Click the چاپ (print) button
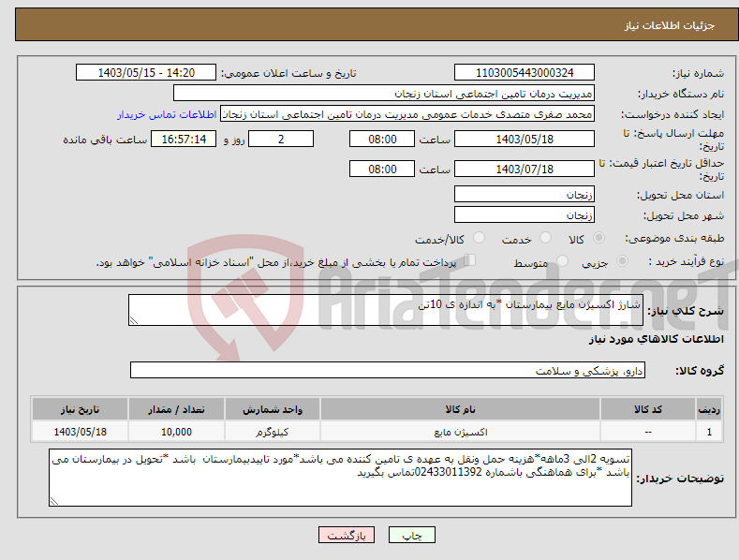The image size is (739, 560). (411, 535)
